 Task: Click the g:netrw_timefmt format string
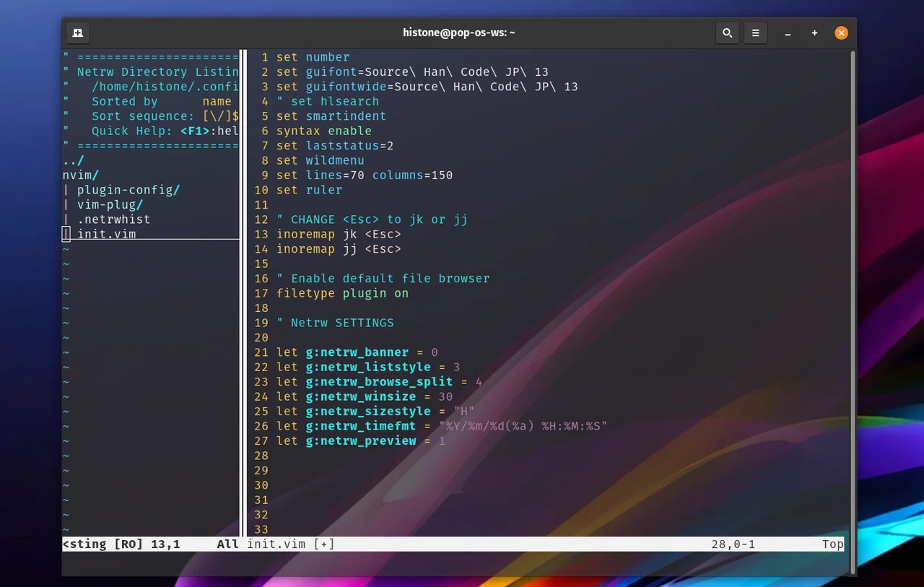pos(523,426)
